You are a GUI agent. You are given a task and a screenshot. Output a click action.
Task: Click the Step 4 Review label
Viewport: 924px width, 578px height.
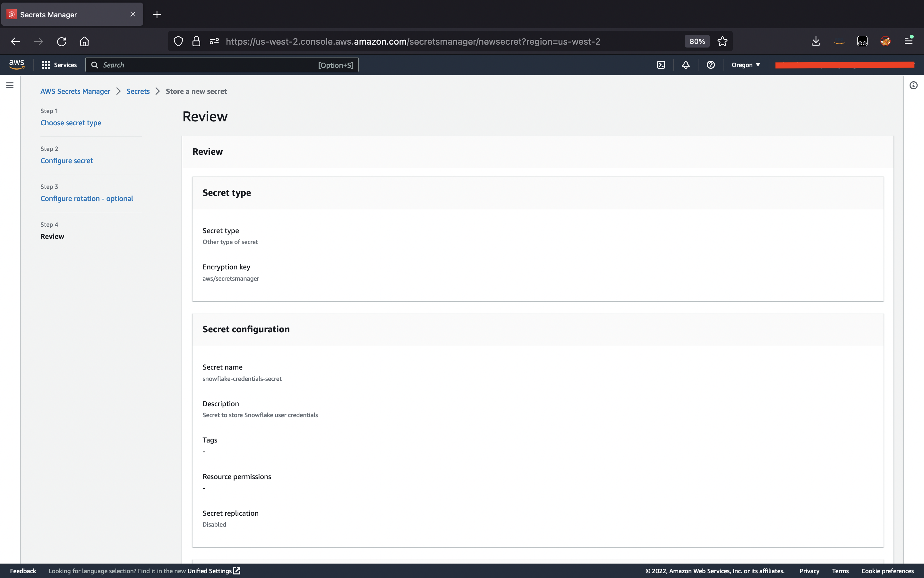tap(52, 236)
